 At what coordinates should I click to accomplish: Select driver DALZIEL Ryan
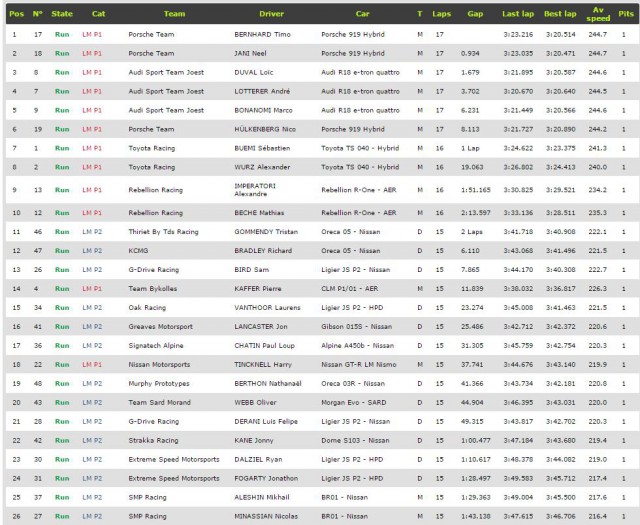point(258,460)
